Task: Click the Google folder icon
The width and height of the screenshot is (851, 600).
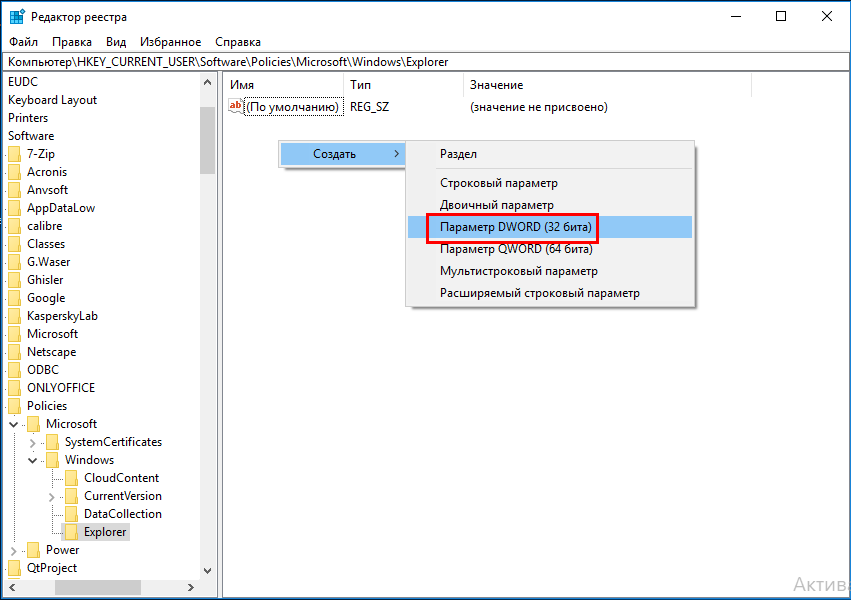Action: tap(15, 298)
